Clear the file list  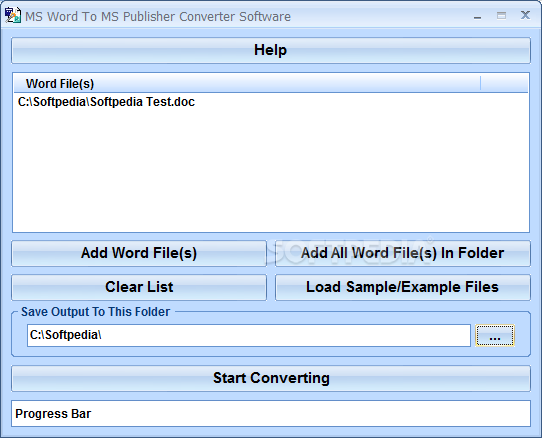point(139,287)
